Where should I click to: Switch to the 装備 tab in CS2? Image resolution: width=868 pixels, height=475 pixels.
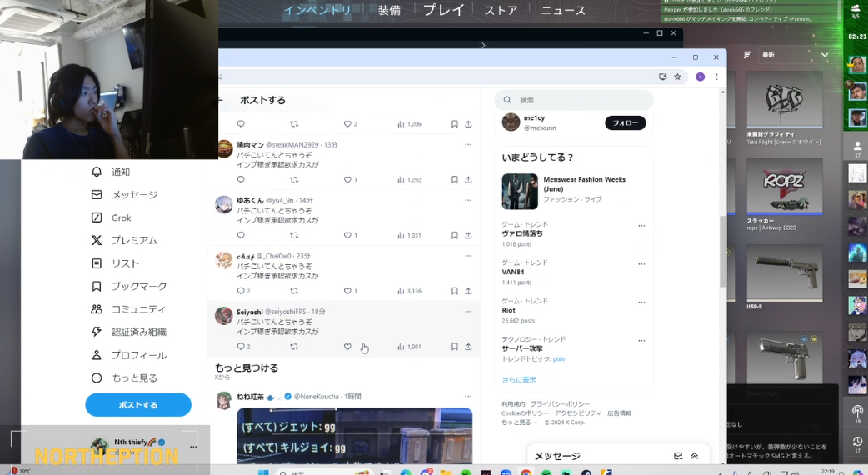(389, 11)
